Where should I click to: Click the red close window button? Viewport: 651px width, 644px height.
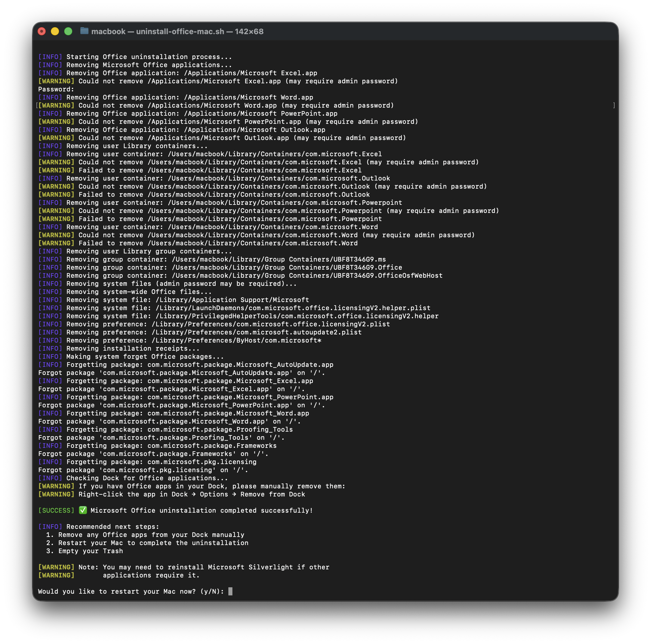point(42,31)
